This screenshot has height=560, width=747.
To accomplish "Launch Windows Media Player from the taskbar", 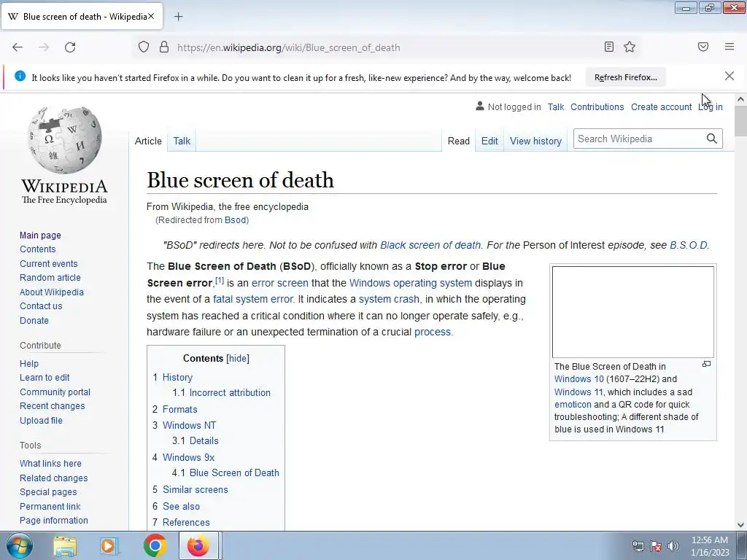I will pyautogui.click(x=109, y=545).
